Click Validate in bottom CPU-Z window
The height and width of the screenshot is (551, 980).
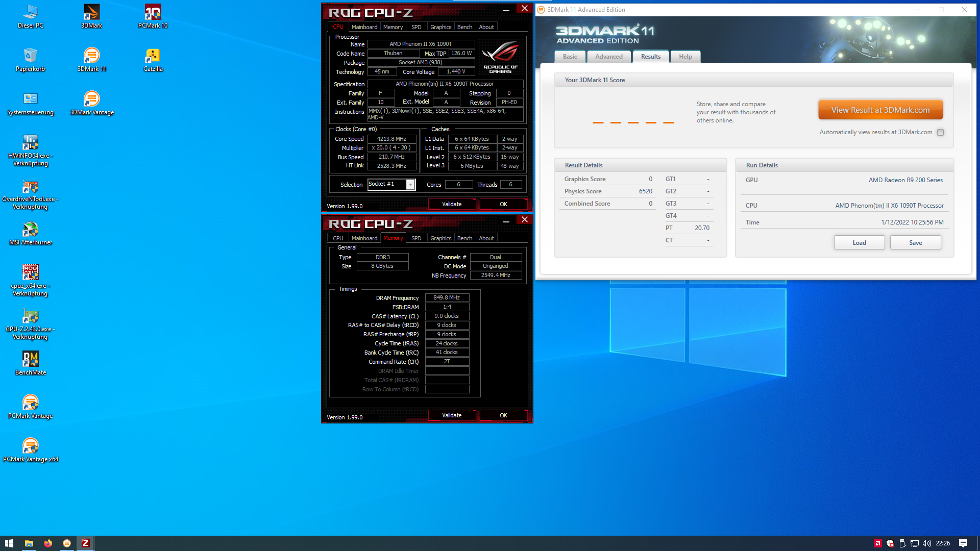coord(452,415)
